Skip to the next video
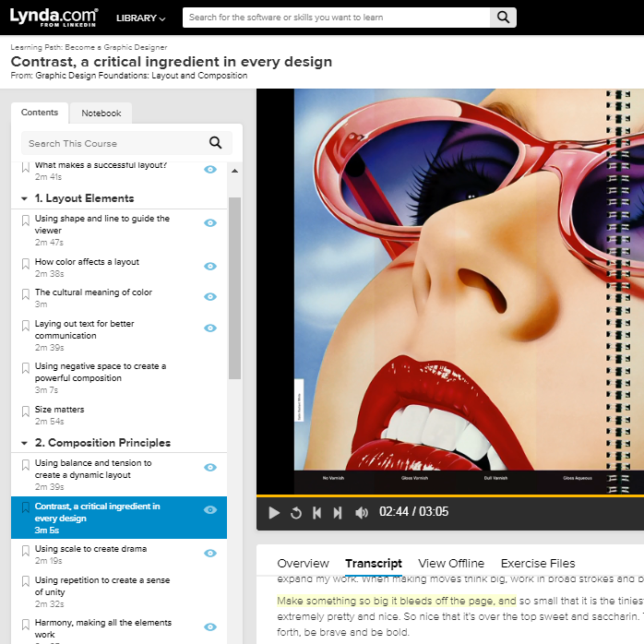Screen dimensions: 644x644 (338, 513)
